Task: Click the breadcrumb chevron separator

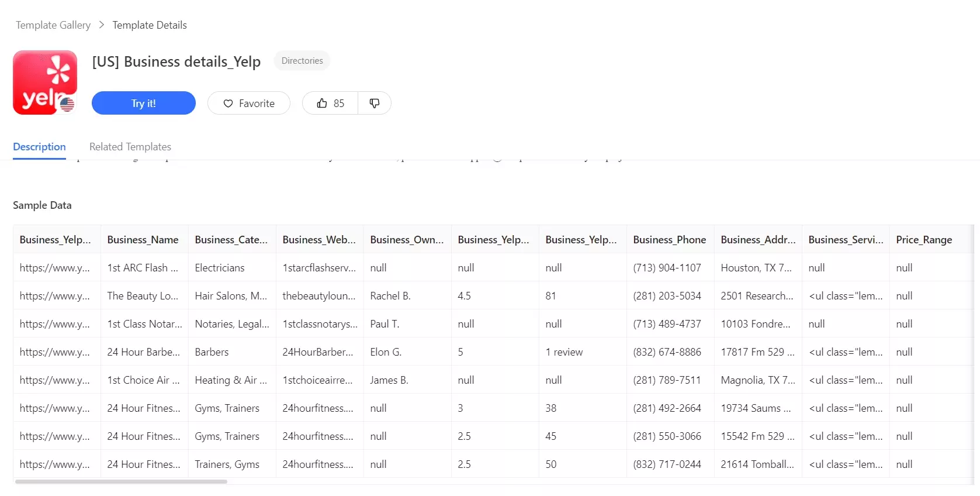Action: tap(102, 25)
